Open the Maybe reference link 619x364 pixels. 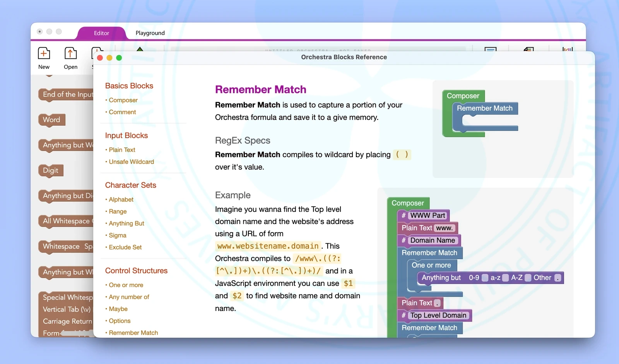(118, 309)
